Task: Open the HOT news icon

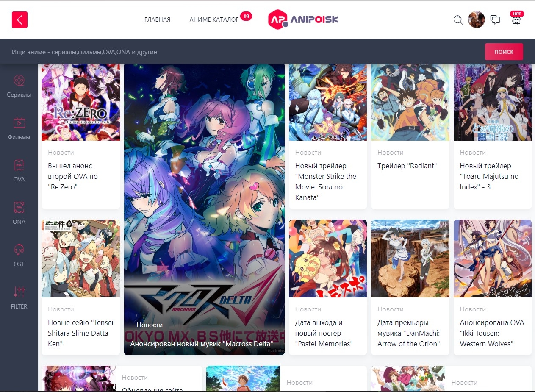Action: coord(516,19)
